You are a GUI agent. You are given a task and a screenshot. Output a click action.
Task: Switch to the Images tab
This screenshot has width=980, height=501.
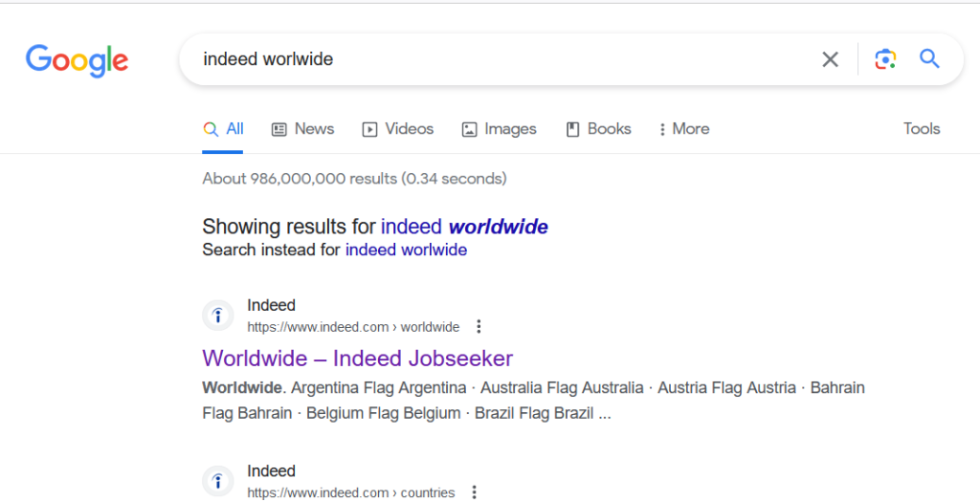click(x=499, y=129)
